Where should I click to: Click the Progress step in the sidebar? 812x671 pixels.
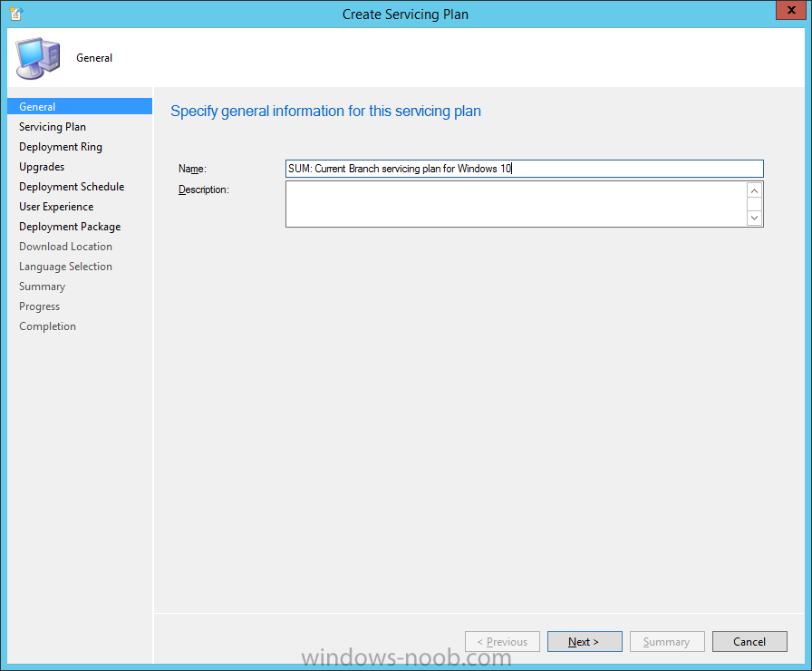pos(39,306)
